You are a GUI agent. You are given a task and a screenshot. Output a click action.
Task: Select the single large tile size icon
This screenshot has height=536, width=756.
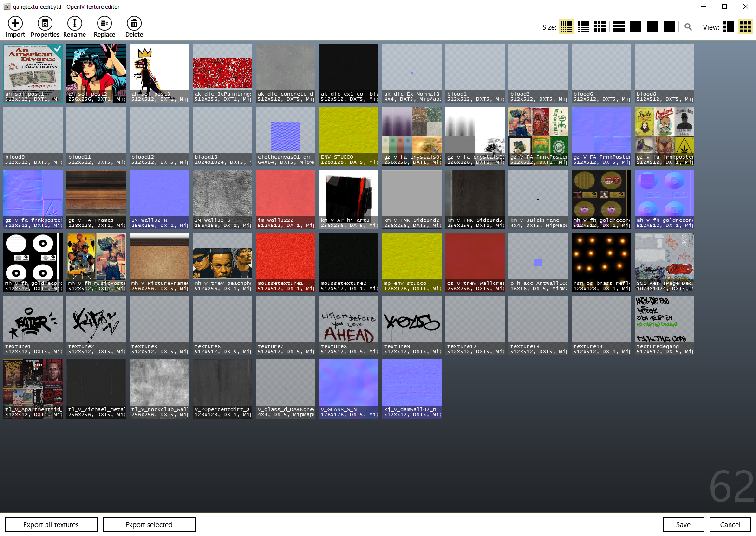click(x=669, y=27)
